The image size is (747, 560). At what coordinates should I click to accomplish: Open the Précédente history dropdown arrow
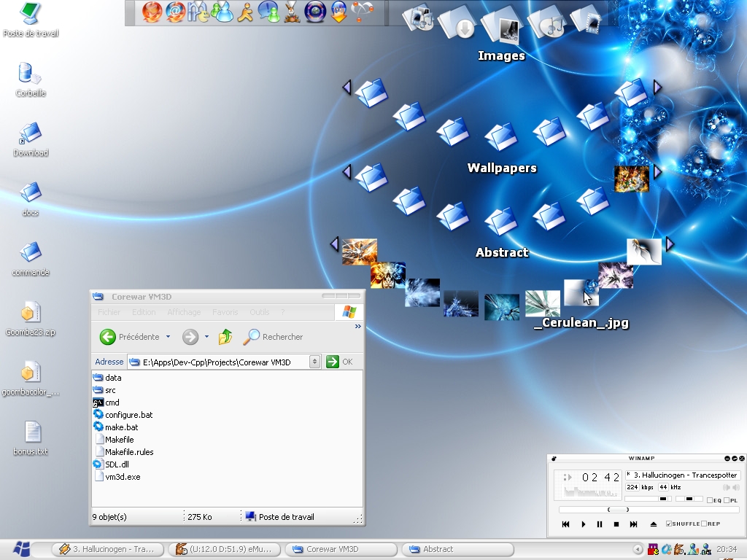click(168, 337)
